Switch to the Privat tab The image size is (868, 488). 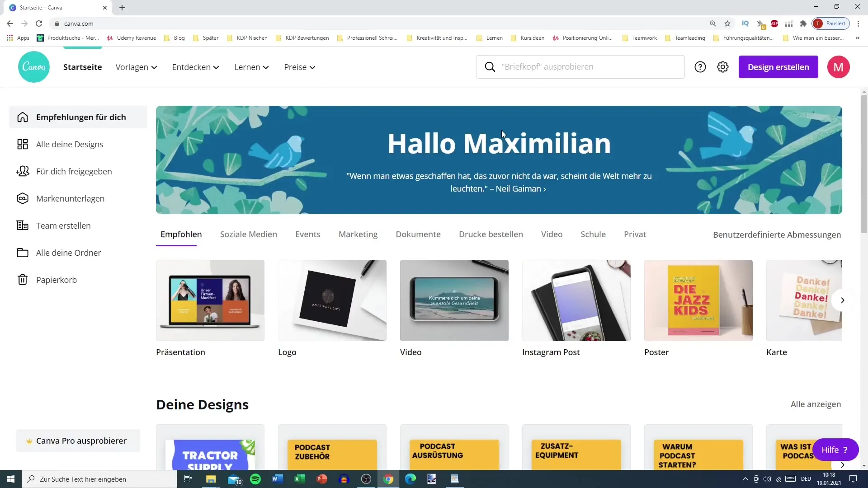click(x=635, y=234)
